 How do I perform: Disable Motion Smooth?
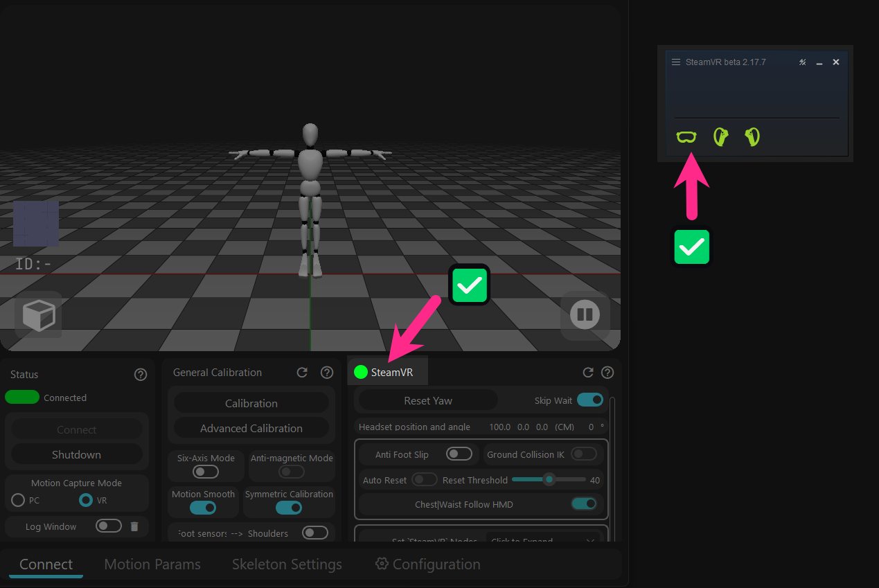pyautogui.click(x=203, y=508)
